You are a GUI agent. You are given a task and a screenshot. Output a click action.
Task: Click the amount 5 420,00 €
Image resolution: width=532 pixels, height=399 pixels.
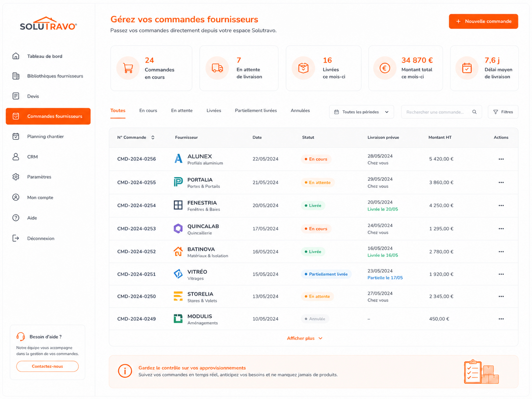tap(441, 159)
